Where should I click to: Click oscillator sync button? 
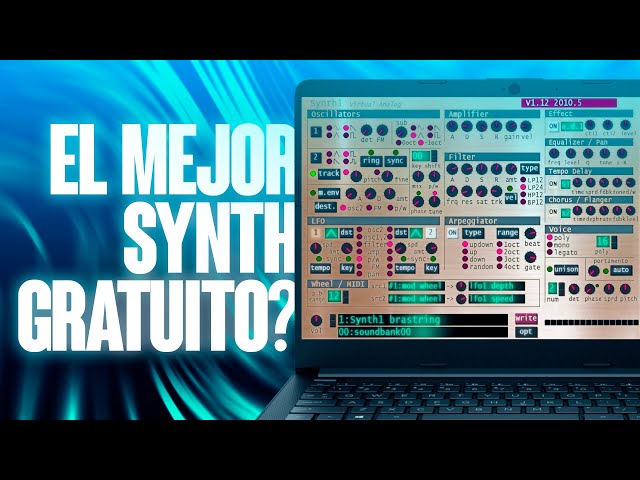tap(395, 161)
